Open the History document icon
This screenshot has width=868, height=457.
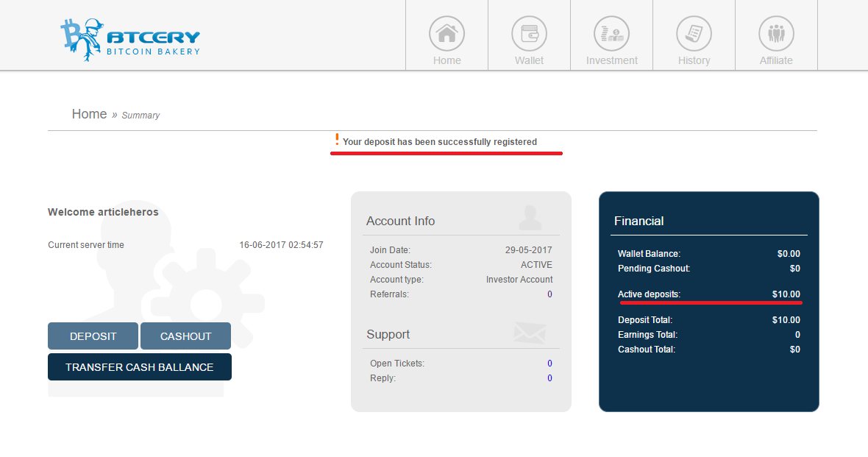pyautogui.click(x=694, y=34)
